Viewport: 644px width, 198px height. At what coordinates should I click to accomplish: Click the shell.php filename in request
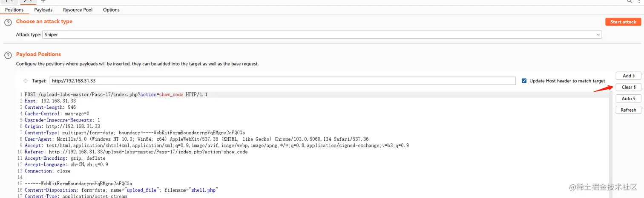203,190
